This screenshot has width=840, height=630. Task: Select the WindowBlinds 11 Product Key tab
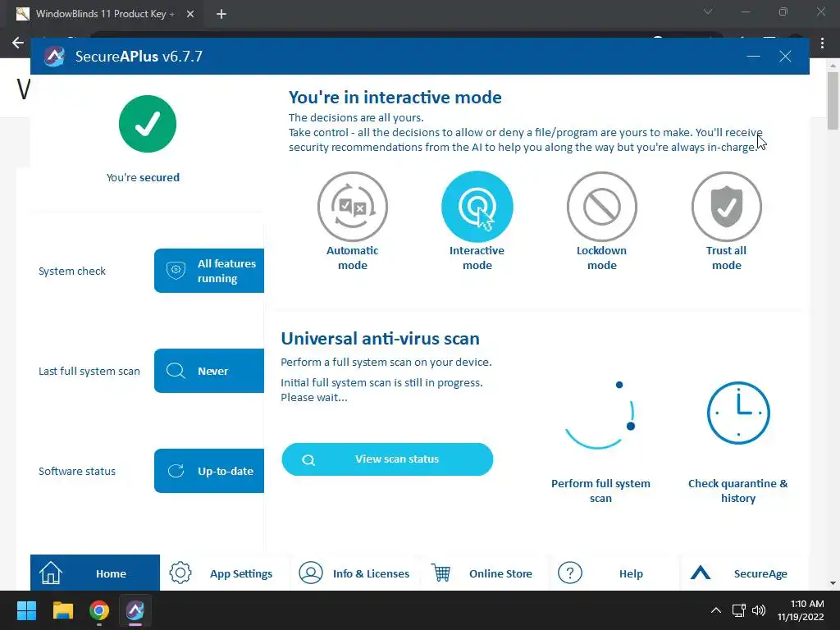(106, 15)
